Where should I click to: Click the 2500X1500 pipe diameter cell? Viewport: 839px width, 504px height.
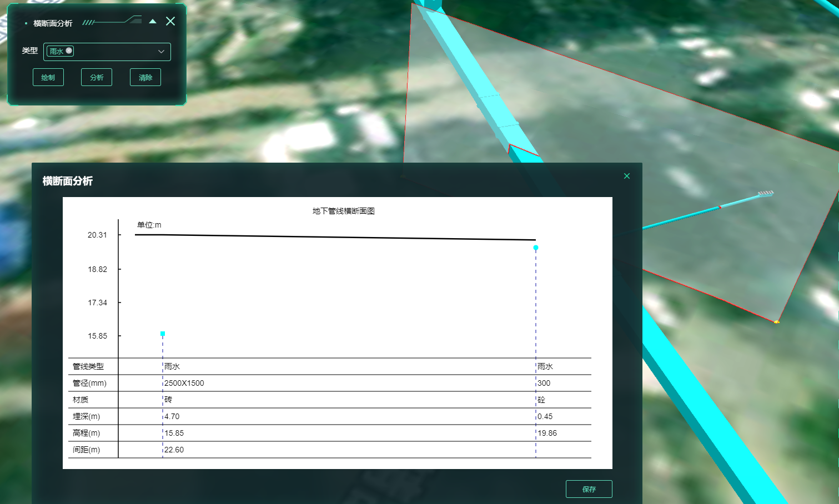184,383
